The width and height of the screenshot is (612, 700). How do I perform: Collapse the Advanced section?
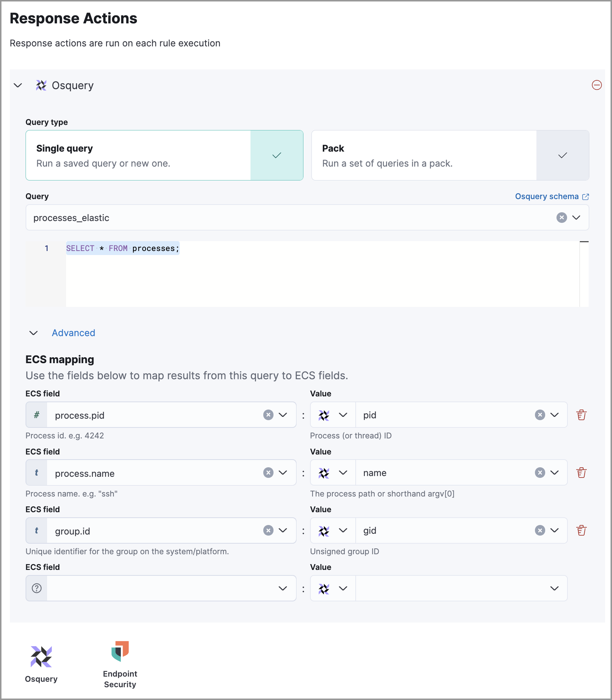pyautogui.click(x=33, y=333)
